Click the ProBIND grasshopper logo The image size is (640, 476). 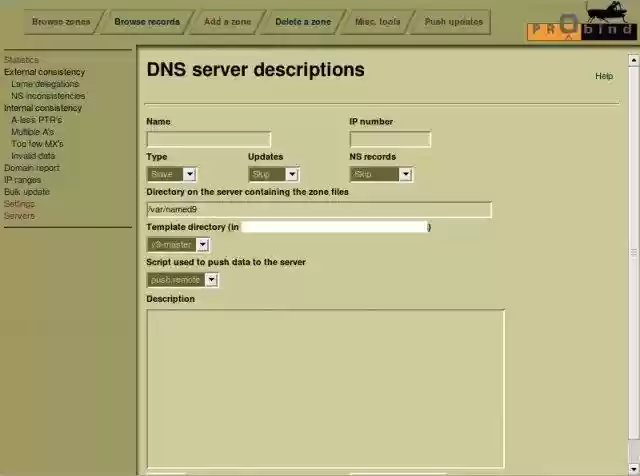(582, 22)
